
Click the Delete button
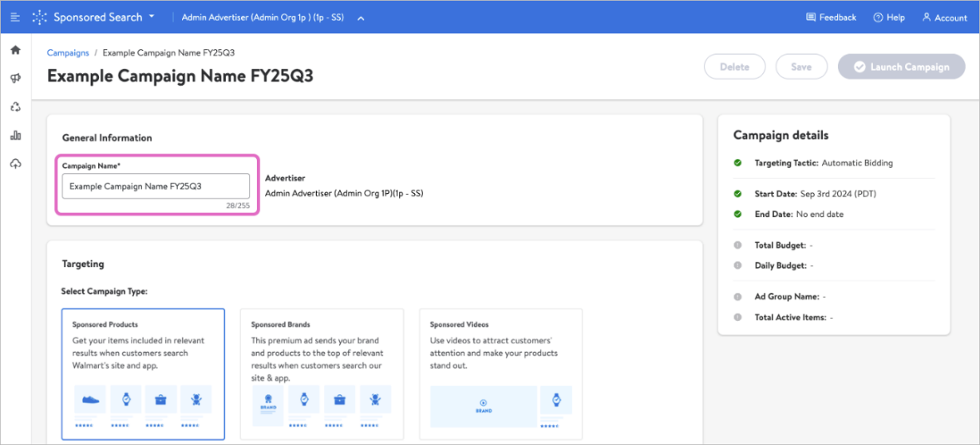click(x=734, y=67)
